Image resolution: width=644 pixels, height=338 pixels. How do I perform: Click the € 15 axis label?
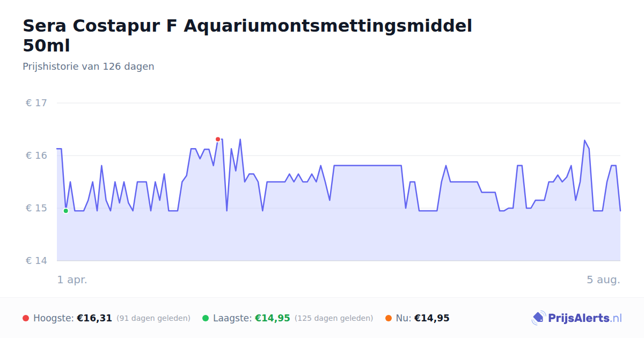tap(36, 208)
